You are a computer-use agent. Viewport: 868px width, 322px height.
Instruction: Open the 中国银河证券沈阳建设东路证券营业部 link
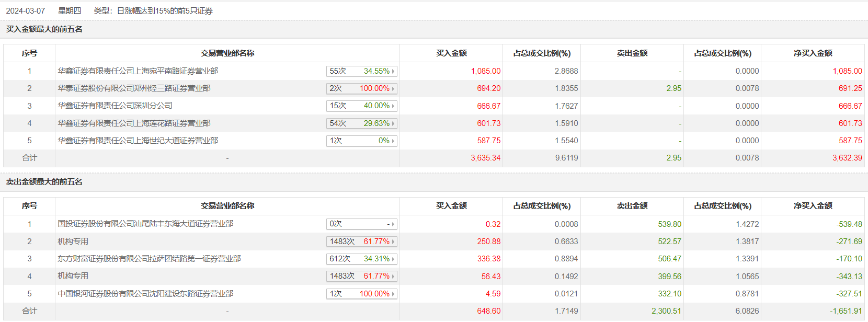point(145,294)
